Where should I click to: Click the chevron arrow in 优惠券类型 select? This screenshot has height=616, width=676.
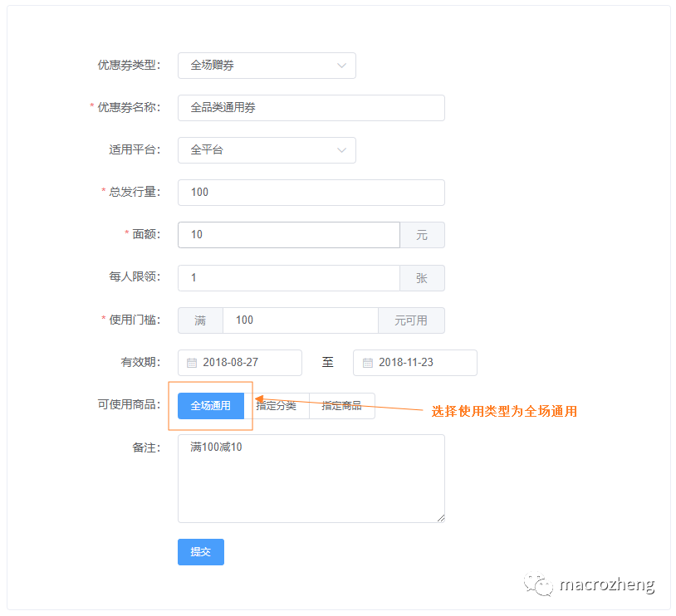click(341, 66)
